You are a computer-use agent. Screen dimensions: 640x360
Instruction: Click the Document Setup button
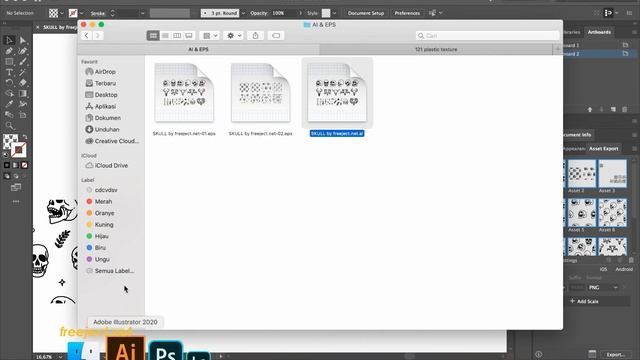(366, 13)
